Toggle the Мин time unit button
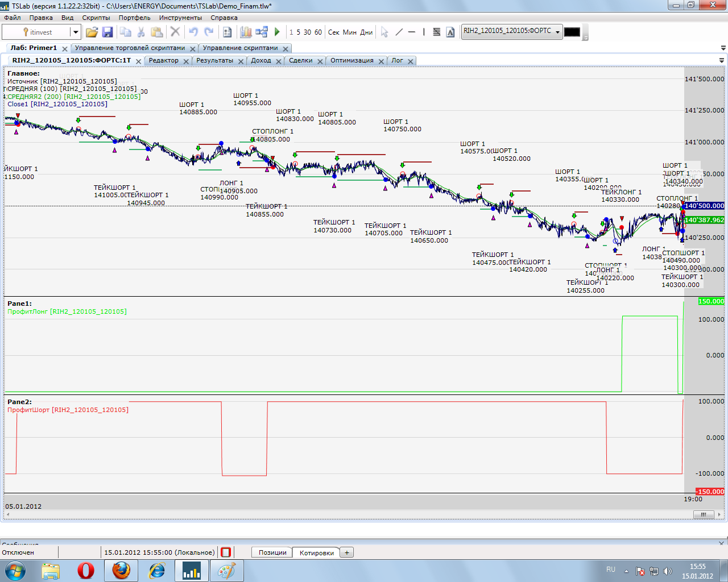Viewport: 728px width, 582px height. pos(350,32)
